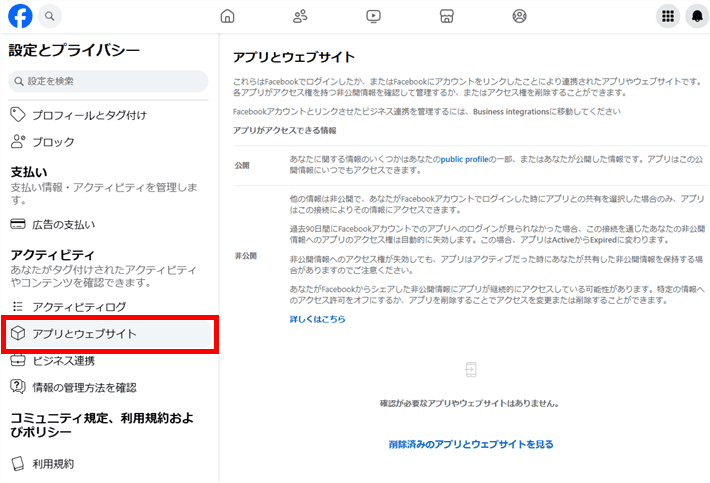Click the アクティビティ section heading

pos(53,255)
